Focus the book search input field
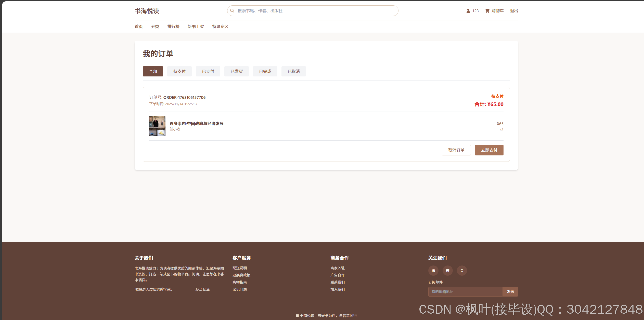Viewport: 644px width, 320px height. point(314,11)
